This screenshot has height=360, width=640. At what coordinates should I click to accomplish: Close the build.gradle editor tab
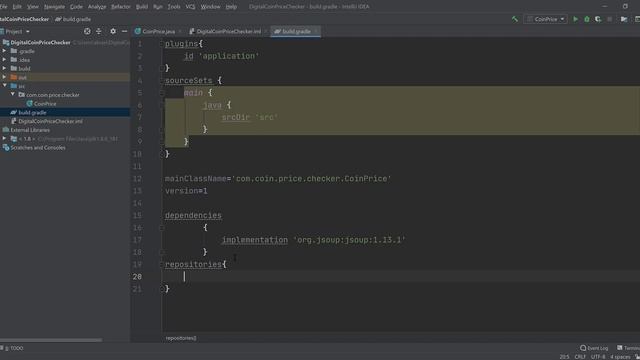(316, 31)
